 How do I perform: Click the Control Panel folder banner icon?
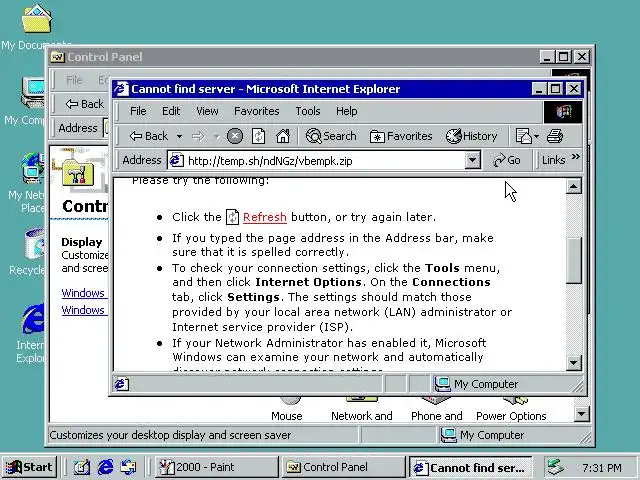pyautogui.click(x=78, y=173)
